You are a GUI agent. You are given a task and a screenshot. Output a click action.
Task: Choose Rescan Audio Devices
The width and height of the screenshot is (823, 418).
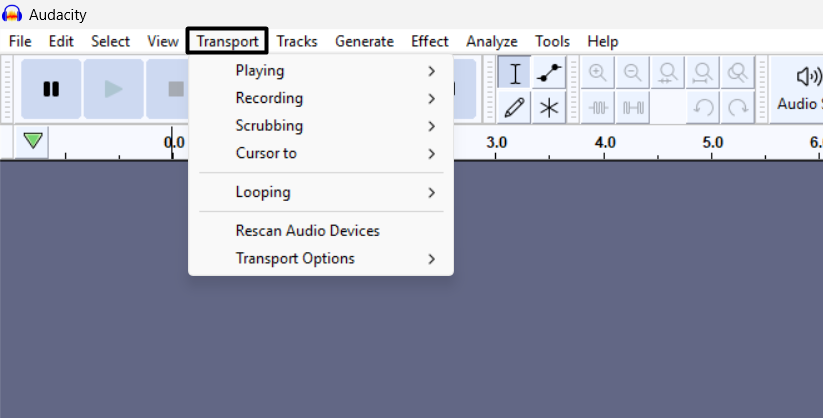point(307,231)
